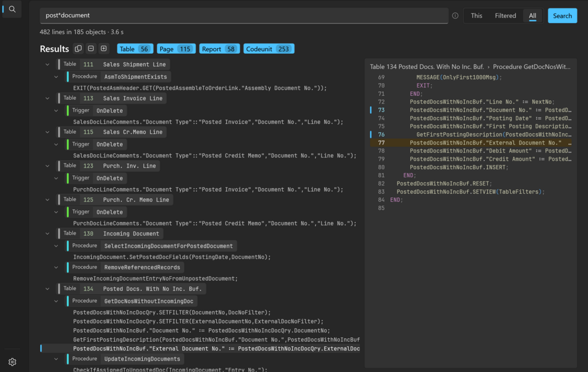The image size is (588, 372).
Task: Open the RemoveIncomingDocumentEntryNoFromUnpostedDocument result line
Action: tap(155, 278)
